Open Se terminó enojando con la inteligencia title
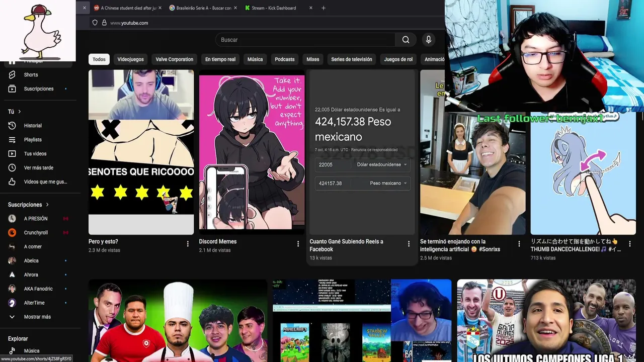This screenshot has height=362, width=644. [460, 245]
